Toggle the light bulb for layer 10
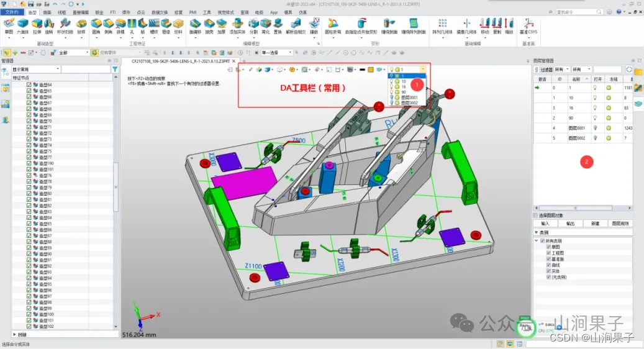 click(x=595, y=97)
